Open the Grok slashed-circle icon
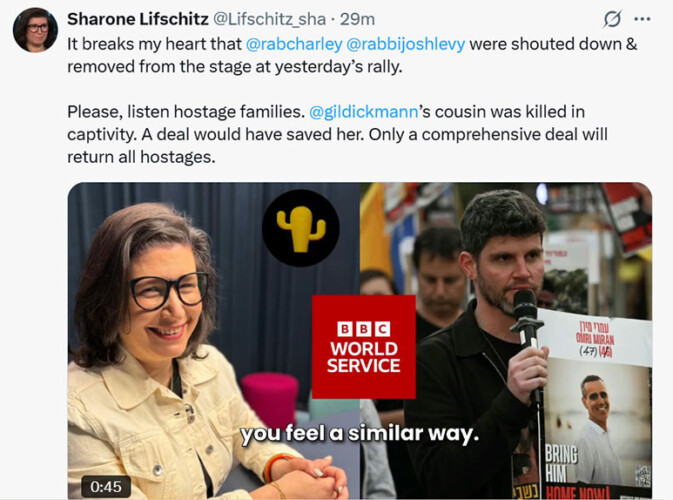Viewport: 673px width, 500px height. [612, 19]
